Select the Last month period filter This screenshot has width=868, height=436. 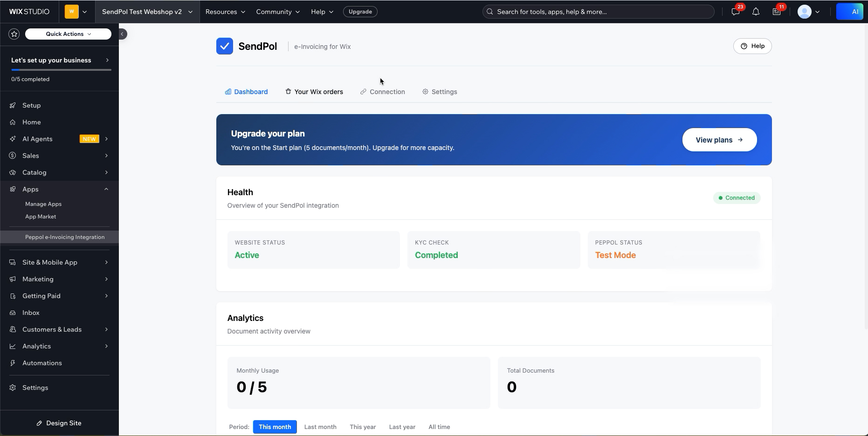[320, 427]
